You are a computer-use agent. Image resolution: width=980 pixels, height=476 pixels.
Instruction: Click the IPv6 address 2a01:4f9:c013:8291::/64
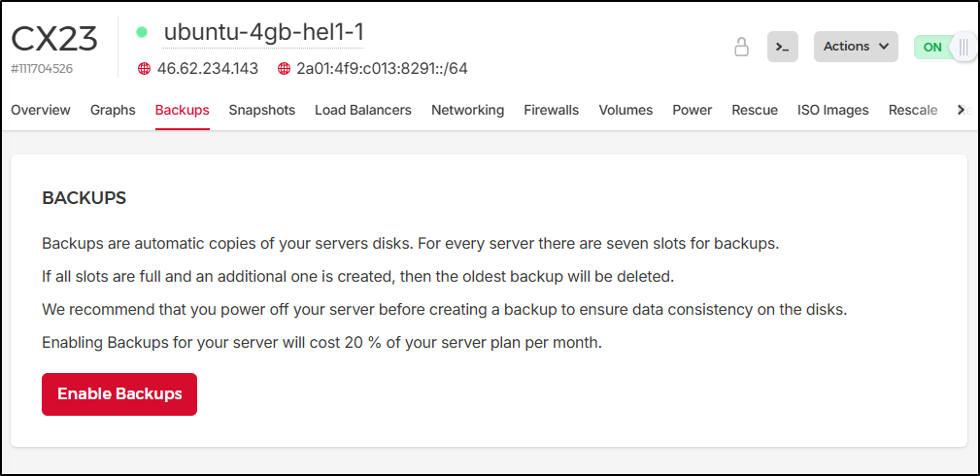point(383,69)
